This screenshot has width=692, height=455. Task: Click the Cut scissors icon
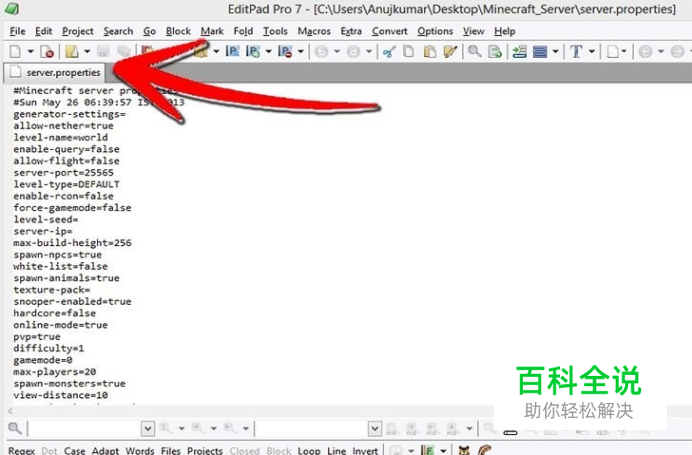click(389, 52)
